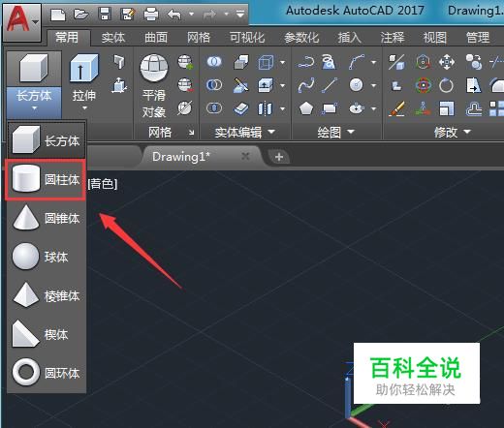Click the solid intersect icon
504x428 pixels.
coord(214,108)
